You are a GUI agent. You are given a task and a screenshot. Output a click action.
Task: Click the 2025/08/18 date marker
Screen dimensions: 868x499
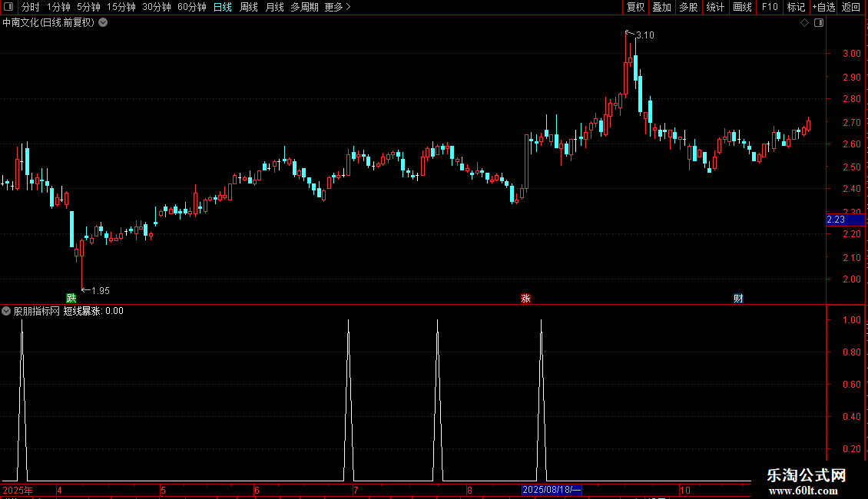point(552,490)
